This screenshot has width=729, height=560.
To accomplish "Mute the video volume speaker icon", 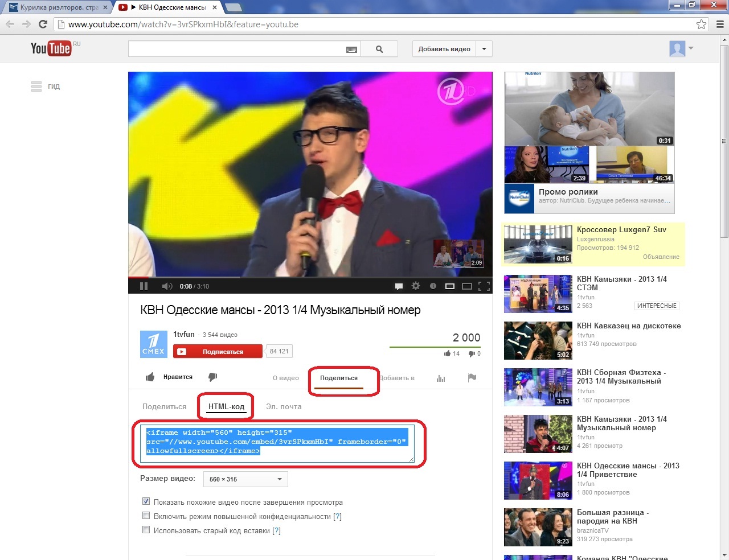I will tap(167, 286).
